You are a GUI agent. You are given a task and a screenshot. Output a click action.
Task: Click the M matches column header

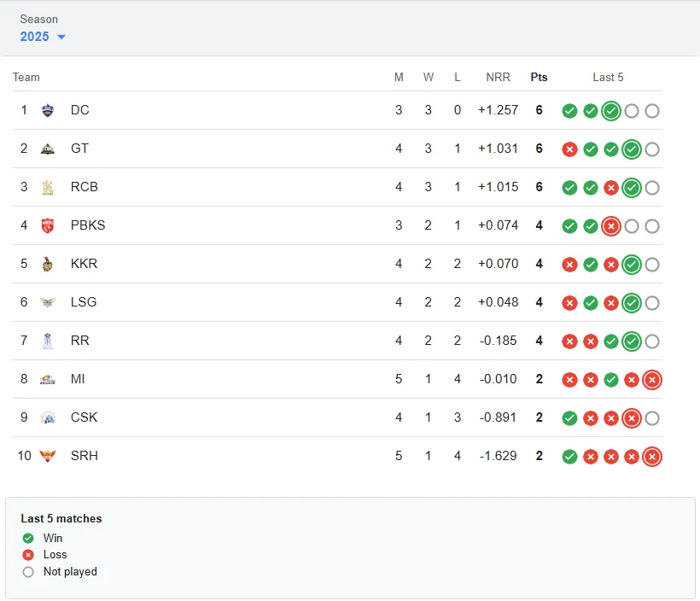[x=399, y=77]
